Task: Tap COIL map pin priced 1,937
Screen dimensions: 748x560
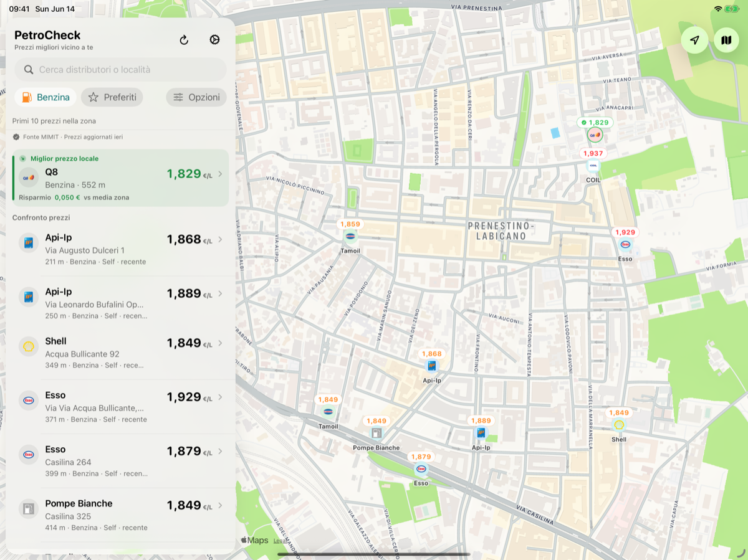Action: point(593,165)
